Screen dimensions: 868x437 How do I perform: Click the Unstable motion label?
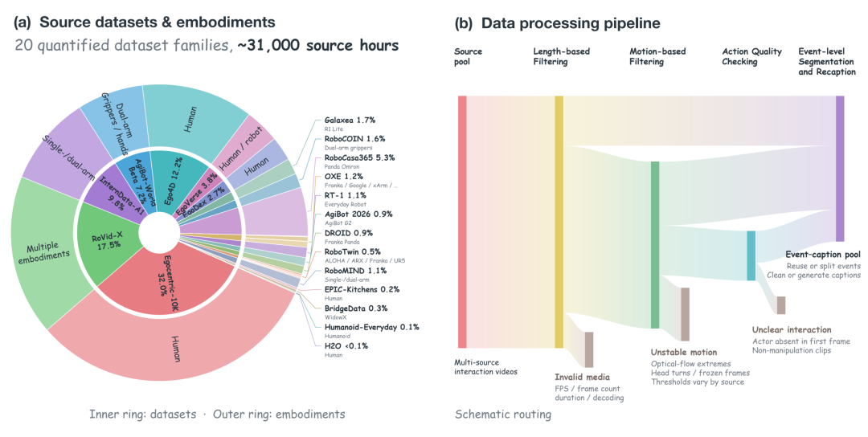point(684,353)
